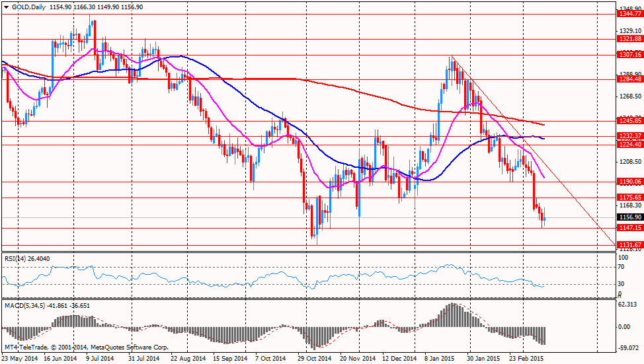Click the MACD(5,34,5) indicator label
Image resolution: width=644 pixels, height=364 pixels.
[24, 306]
